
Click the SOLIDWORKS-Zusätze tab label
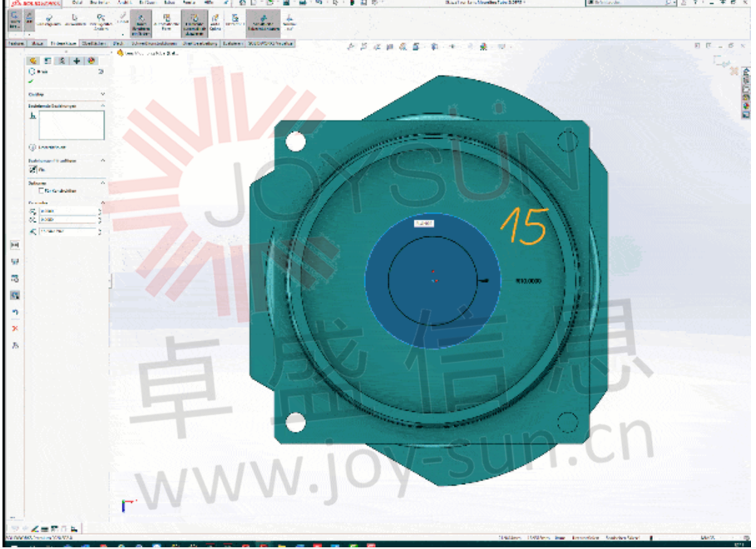click(x=270, y=41)
